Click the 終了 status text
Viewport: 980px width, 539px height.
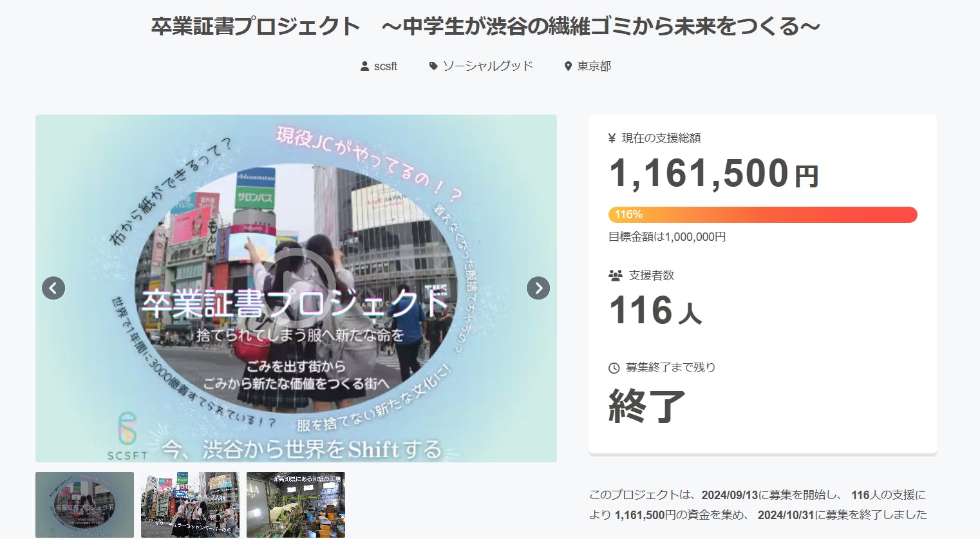click(x=646, y=406)
